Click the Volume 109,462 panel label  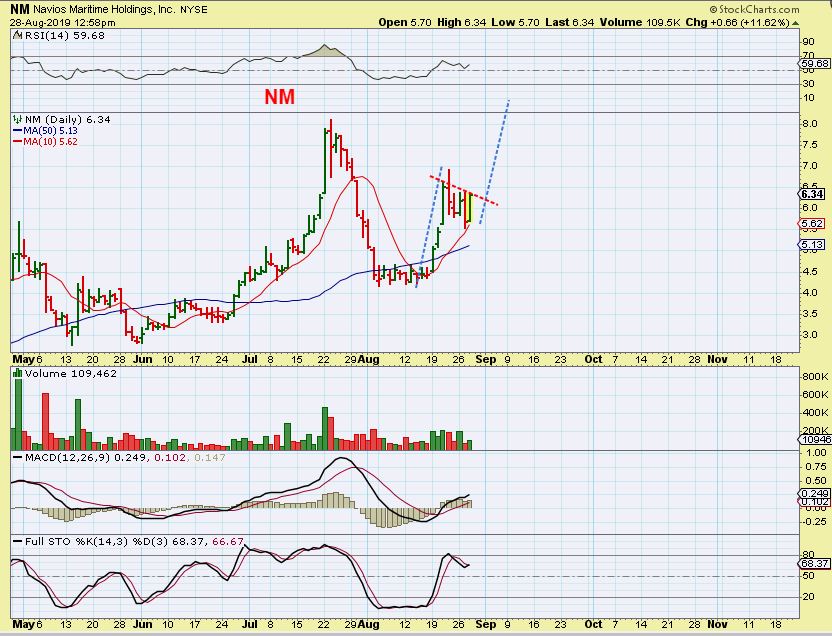click(x=71, y=373)
